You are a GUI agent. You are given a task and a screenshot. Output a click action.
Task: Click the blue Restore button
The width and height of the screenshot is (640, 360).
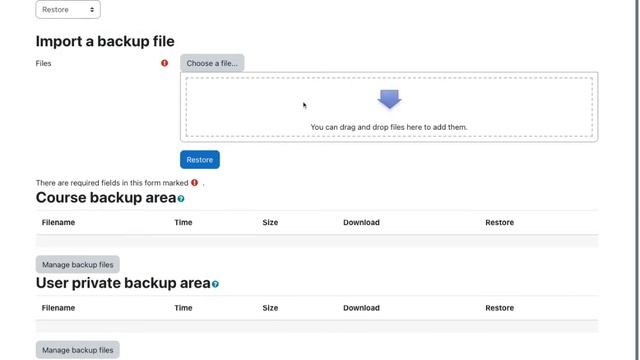tap(200, 160)
